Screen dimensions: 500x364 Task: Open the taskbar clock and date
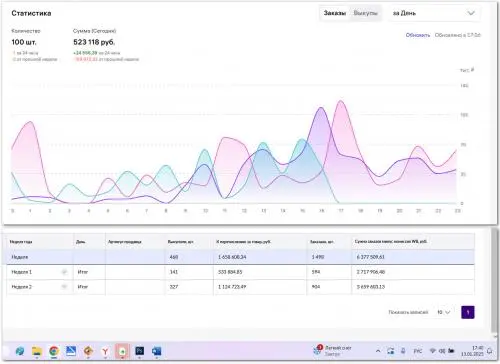pyautogui.click(x=472, y=351)
